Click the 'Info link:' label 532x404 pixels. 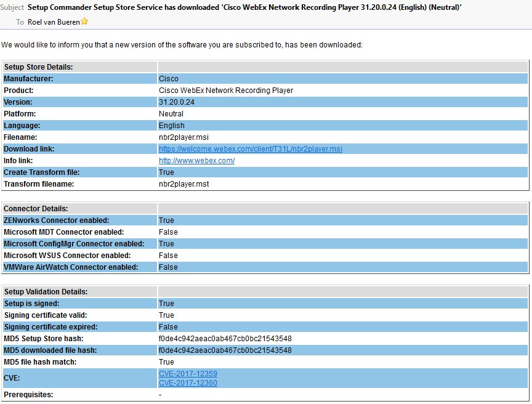(18, 161)
